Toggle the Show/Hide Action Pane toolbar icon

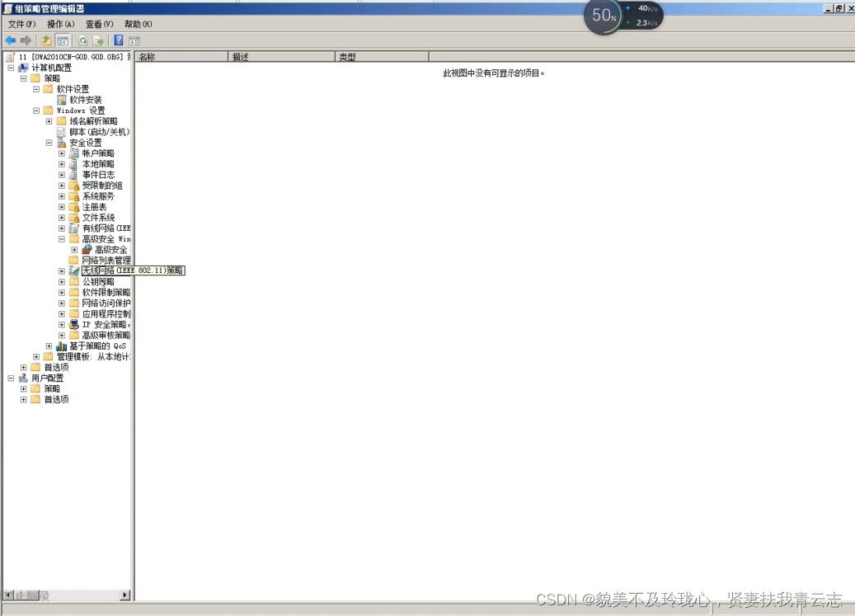coord(134,40)
